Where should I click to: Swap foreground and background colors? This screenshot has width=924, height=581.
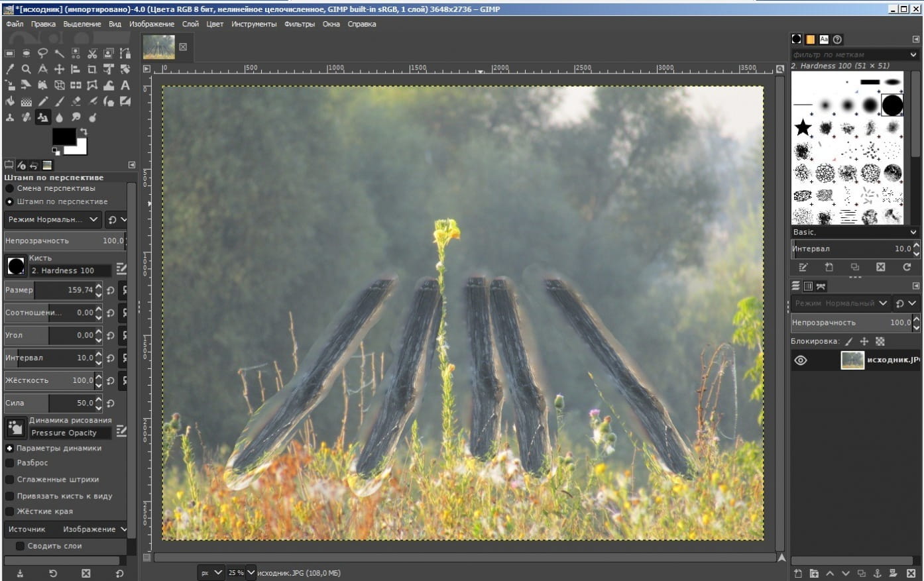(84, 132)
